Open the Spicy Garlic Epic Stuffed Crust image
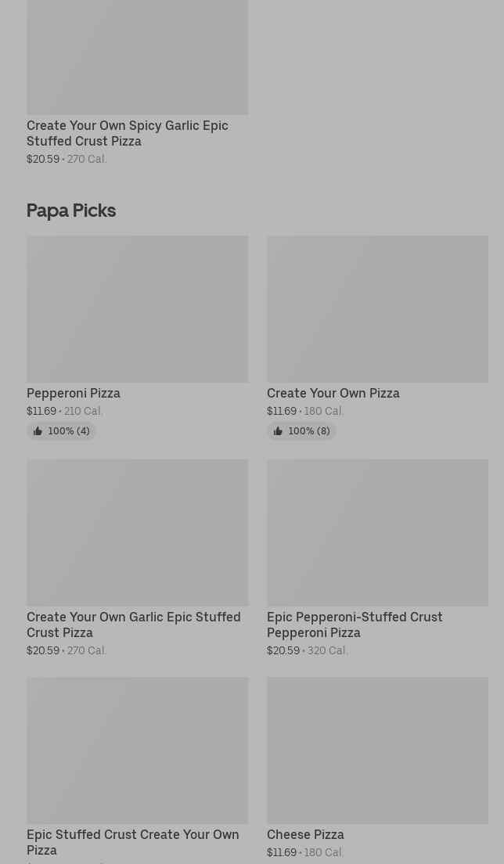Viewport: 504px width, 864px height. 137,56
